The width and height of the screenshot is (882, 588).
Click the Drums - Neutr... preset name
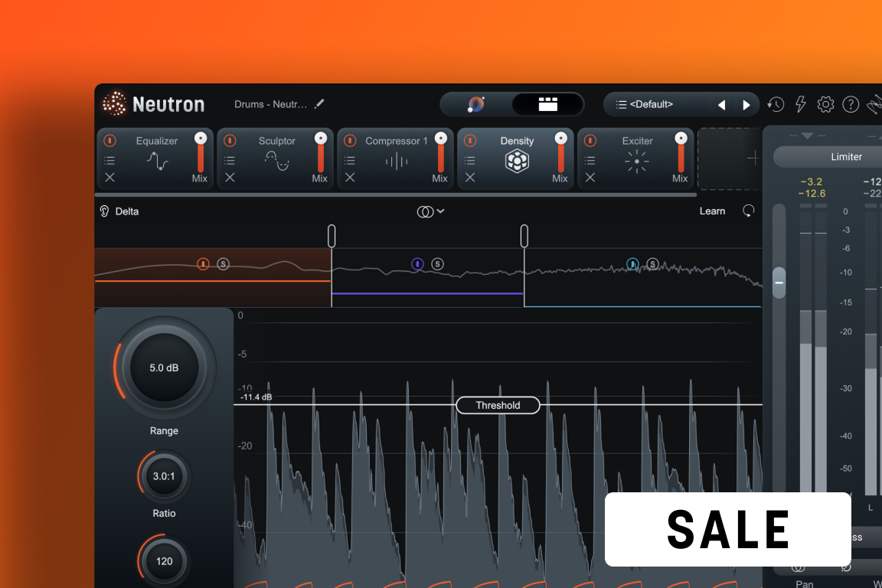(270, 105)
